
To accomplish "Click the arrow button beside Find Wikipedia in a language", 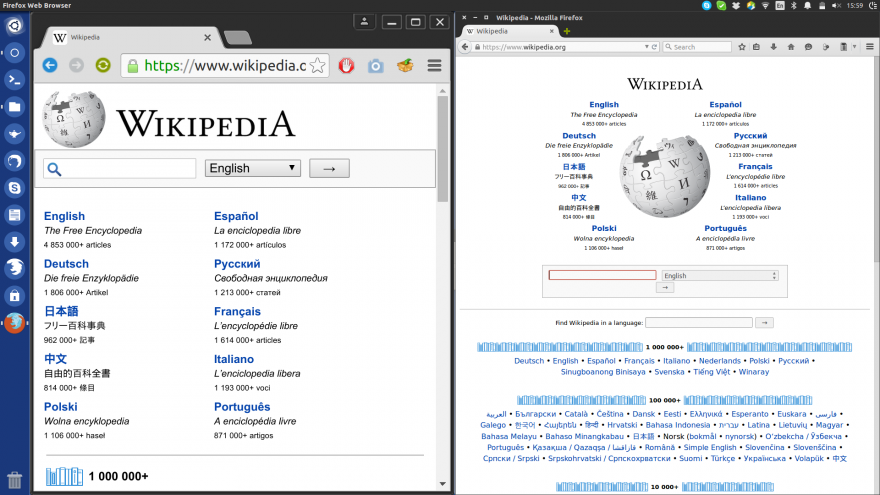I will [x=764, y=323].
